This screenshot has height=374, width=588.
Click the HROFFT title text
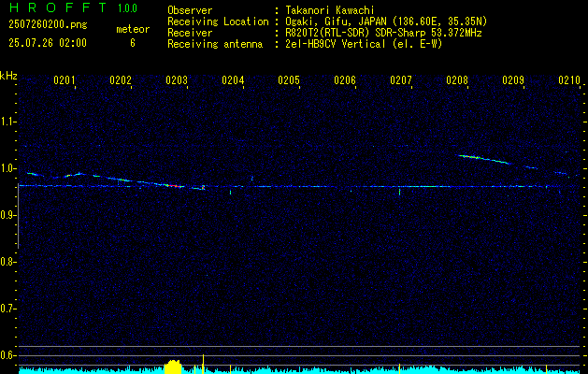[x=58, y=7]
